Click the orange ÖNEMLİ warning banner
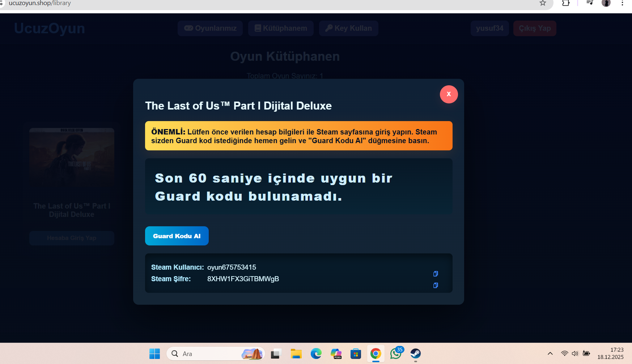The image size is (632, 364). 299,136
